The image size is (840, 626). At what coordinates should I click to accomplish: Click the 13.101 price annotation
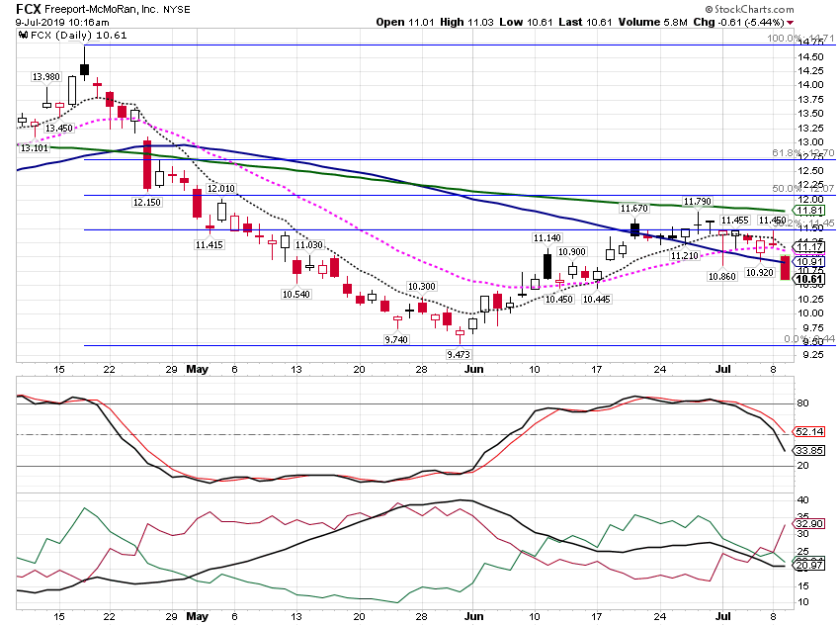click(x=35, y=147)
